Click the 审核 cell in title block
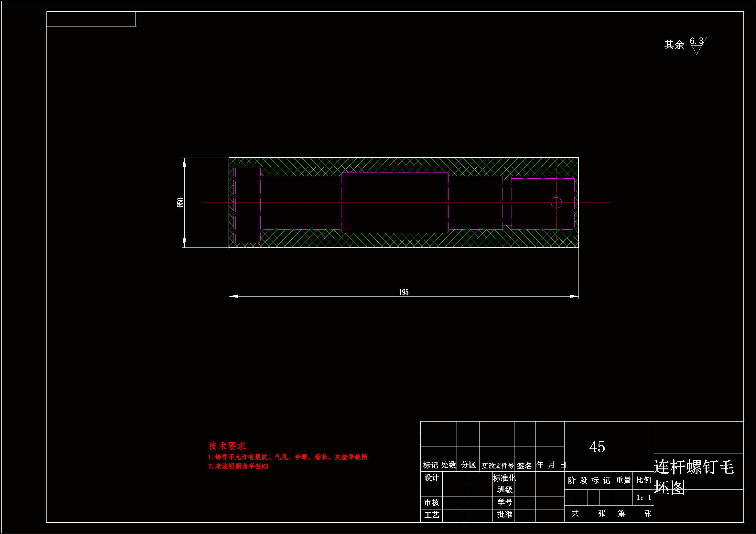The height and width of the screenshot is (534, 756). coord(432,502)
